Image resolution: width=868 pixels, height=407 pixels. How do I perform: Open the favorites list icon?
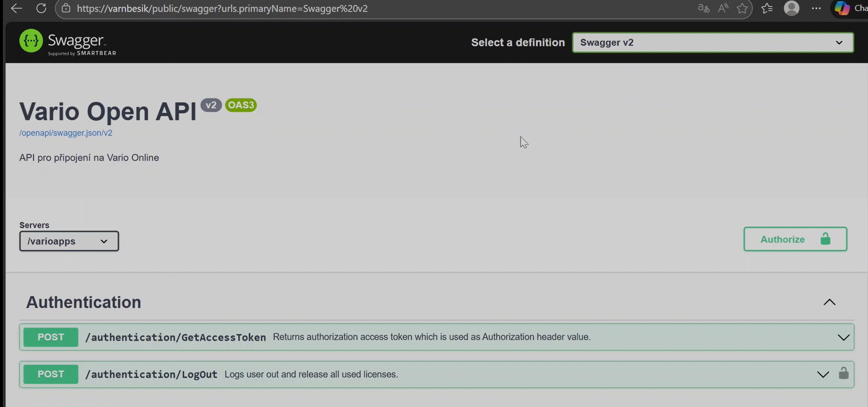pyautogui.click(x=767, y=8)
